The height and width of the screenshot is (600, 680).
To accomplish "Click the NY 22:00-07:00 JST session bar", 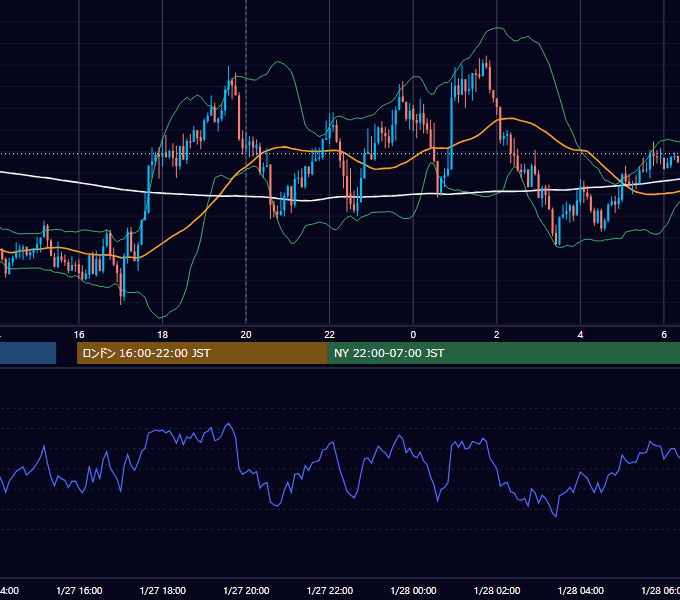I will [503, 353].
